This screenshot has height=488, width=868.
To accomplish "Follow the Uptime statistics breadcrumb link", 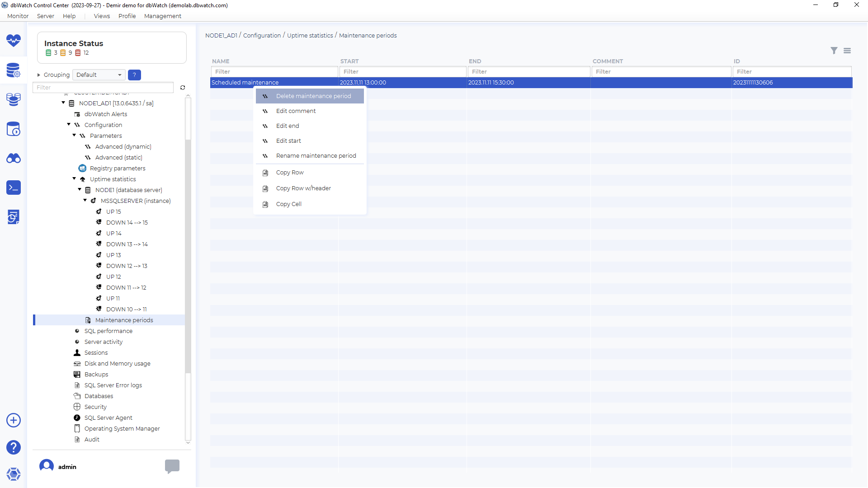I will pos(310,36).
